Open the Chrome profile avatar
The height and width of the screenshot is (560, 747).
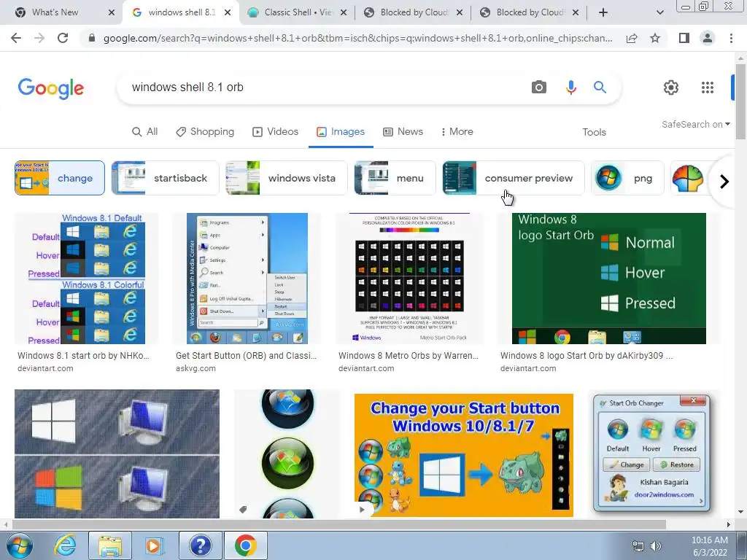pyautogui.click(x=708, y=38)
